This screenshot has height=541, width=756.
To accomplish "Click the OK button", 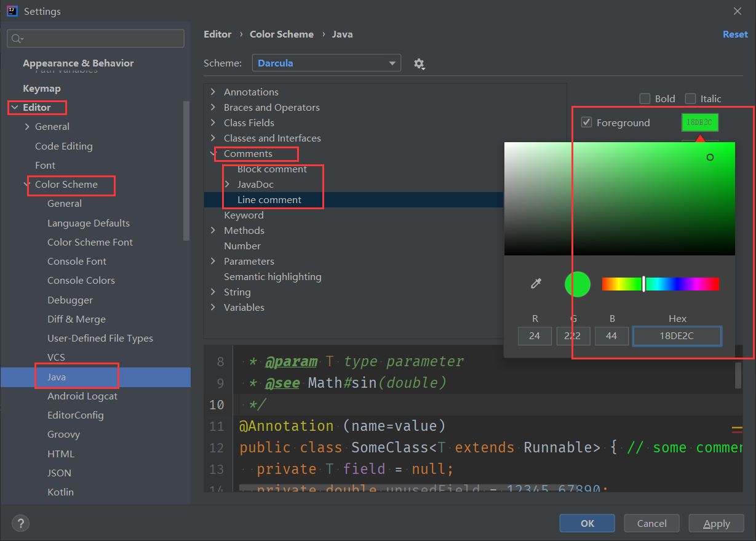I will (x=587, y=523).
